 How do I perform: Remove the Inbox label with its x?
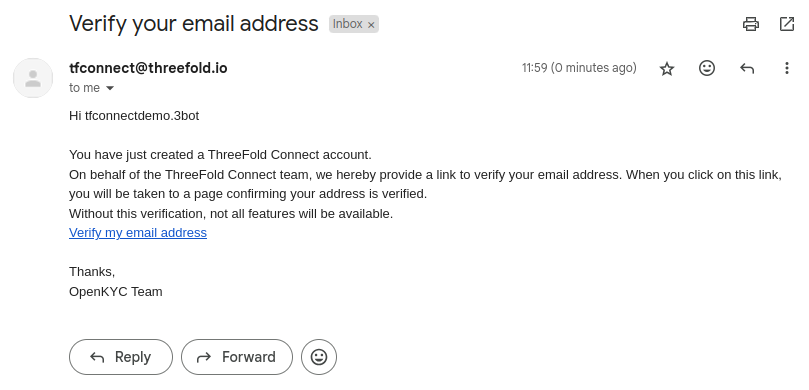click(x=371, y=25)
